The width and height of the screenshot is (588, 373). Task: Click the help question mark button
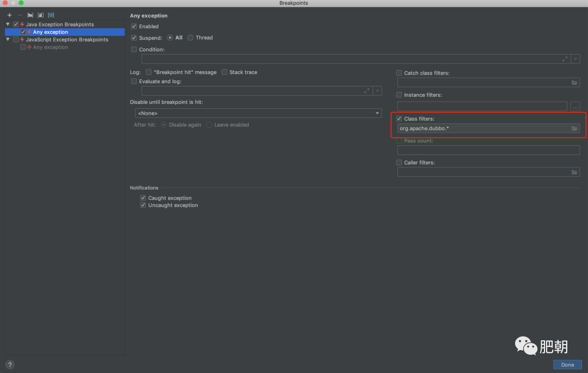tap(10, 364)
